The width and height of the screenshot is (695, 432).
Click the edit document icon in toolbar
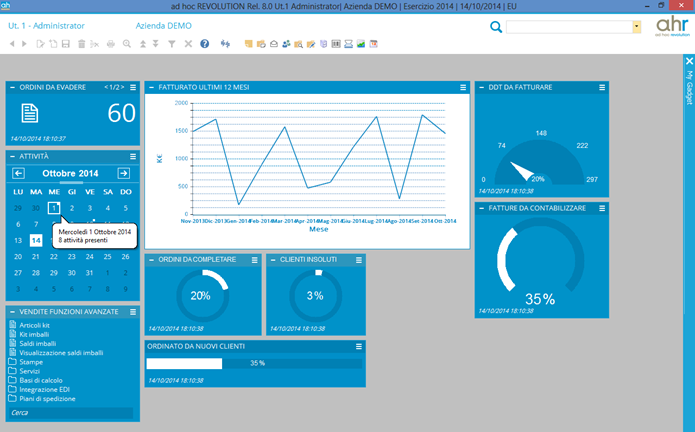coord(40,44)
